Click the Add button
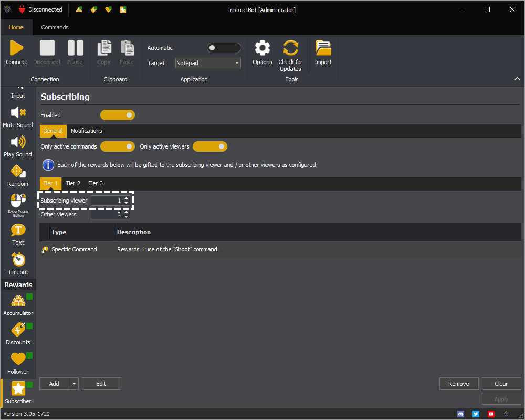 tap(55, 384)
